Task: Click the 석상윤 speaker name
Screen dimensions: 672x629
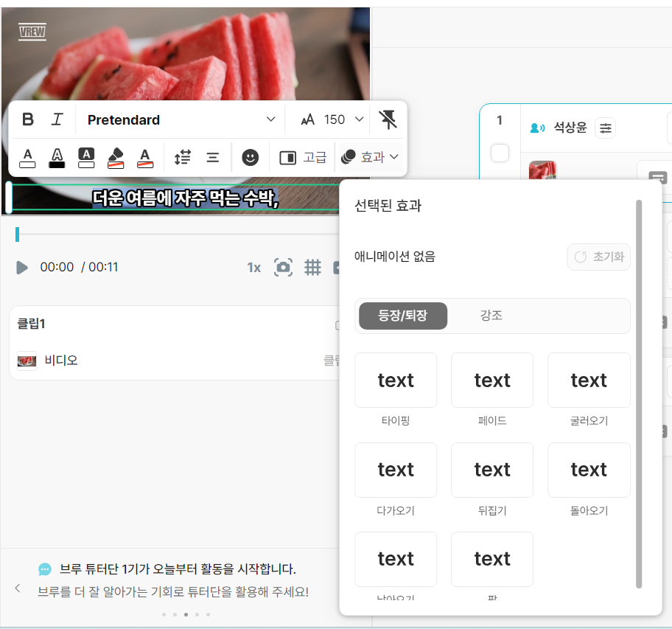Action: 570,128
